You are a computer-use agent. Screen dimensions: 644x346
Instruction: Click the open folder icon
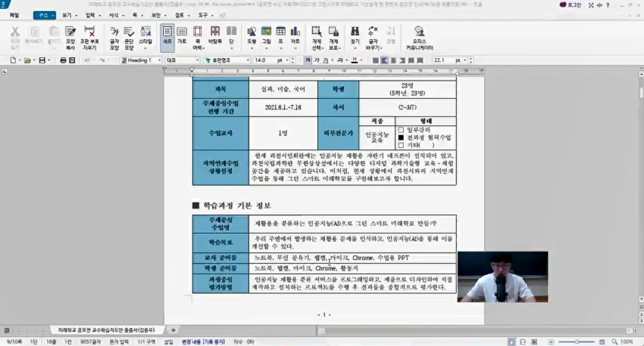click(x=27, y=60)
